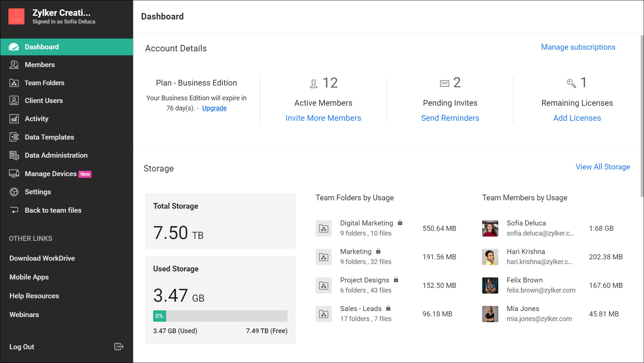
Task: Open the Members menu item
Action: point(40,65)
